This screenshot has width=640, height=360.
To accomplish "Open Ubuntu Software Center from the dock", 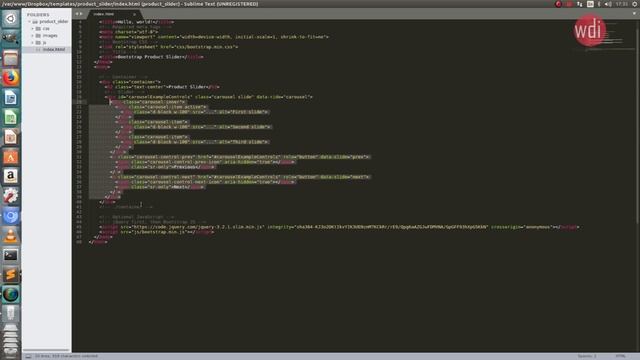I will pos(11,157).
